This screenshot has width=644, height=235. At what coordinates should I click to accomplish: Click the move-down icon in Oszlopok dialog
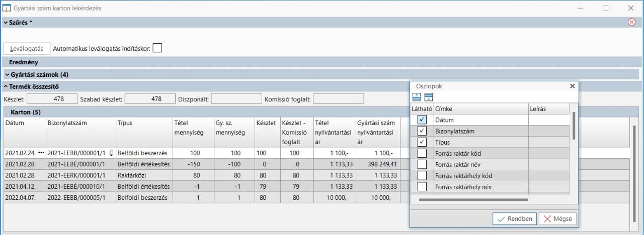[428, 97]
